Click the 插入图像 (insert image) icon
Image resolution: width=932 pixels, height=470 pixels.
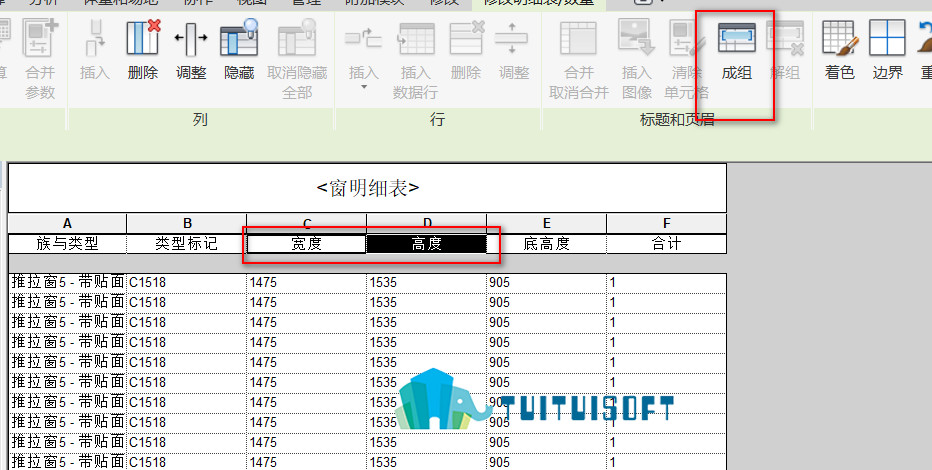tap(637, 38)
